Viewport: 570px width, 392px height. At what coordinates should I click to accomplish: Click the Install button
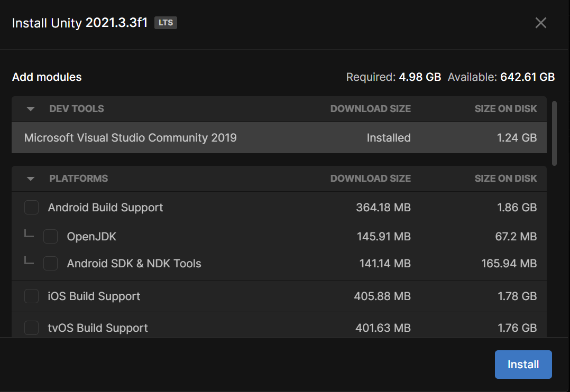coord(523,365)
